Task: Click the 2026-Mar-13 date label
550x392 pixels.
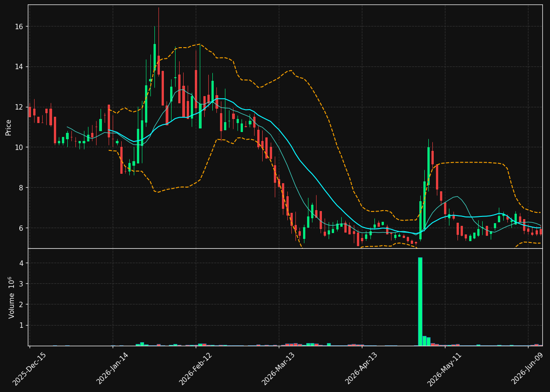Action: pos(279,368)
